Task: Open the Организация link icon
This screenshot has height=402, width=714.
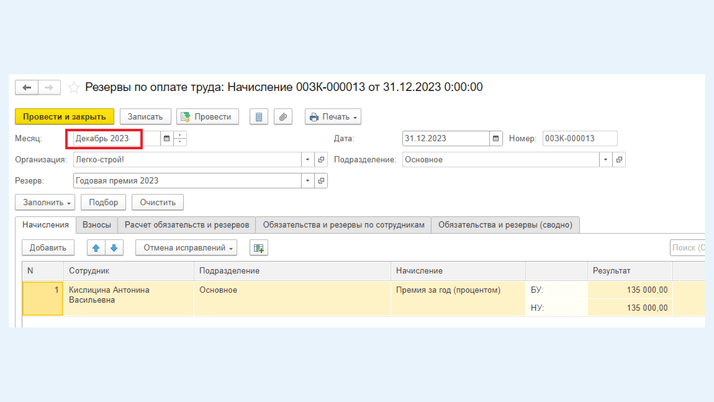Action: [321, 160]
